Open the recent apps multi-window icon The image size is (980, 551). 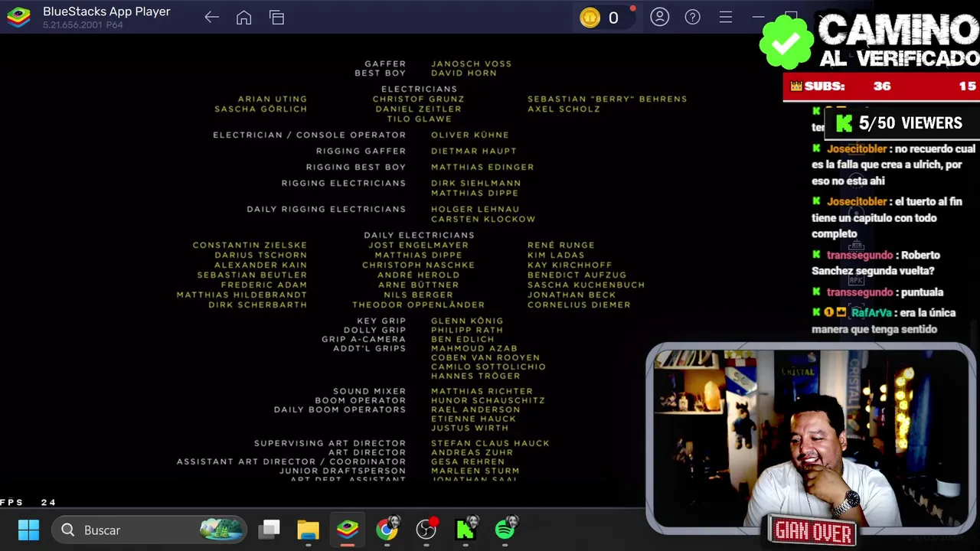click(x=277, y=18)
